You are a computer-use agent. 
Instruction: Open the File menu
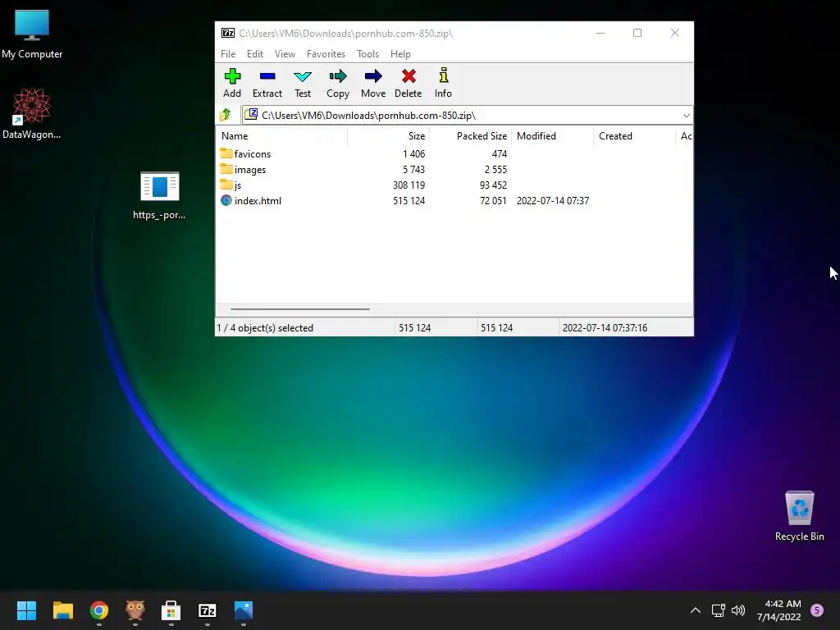coord(228,54)
